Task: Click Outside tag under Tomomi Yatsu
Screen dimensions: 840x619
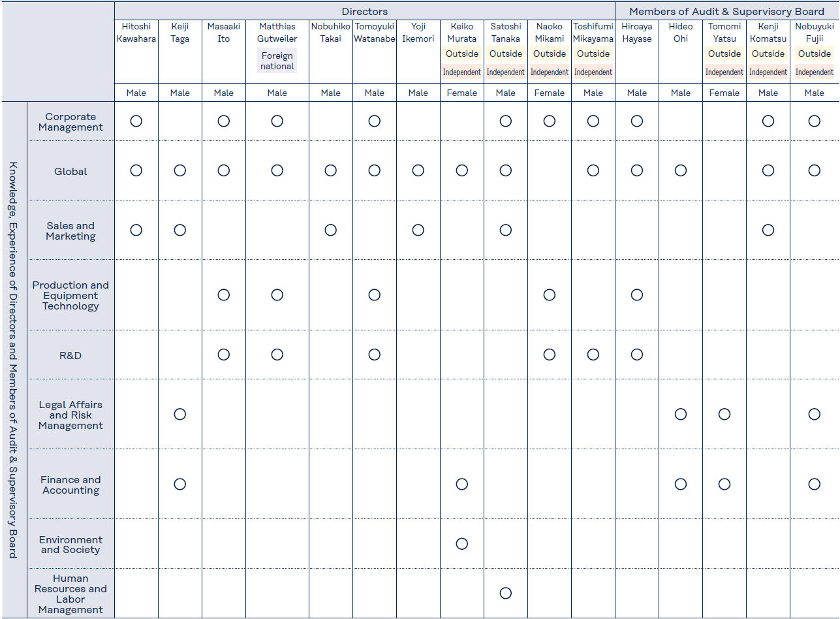Action: point(724,54)
